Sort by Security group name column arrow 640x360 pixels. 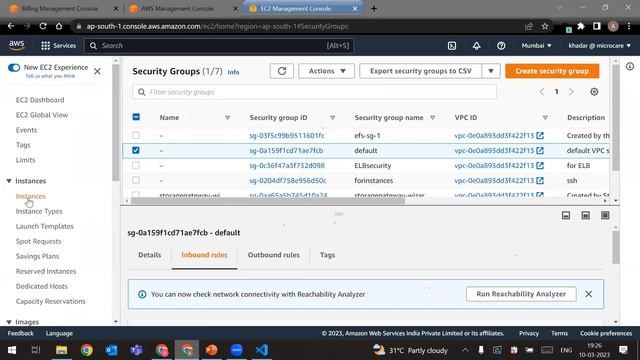click(433, 118)
